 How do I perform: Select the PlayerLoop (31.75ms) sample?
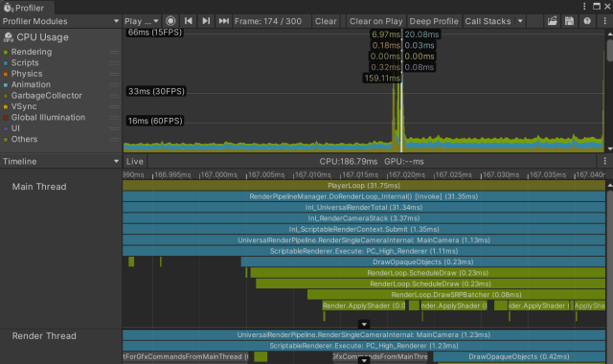(x=364, y=185)
